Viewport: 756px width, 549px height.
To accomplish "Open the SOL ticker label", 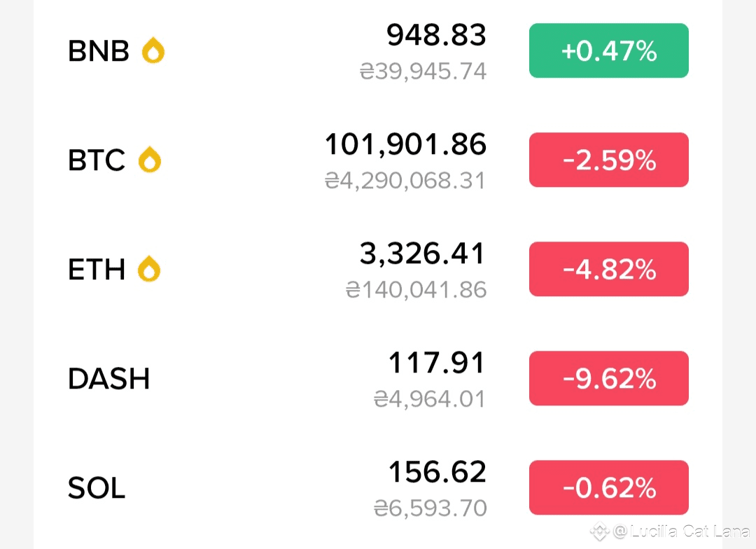I will [x=97, y=488].
